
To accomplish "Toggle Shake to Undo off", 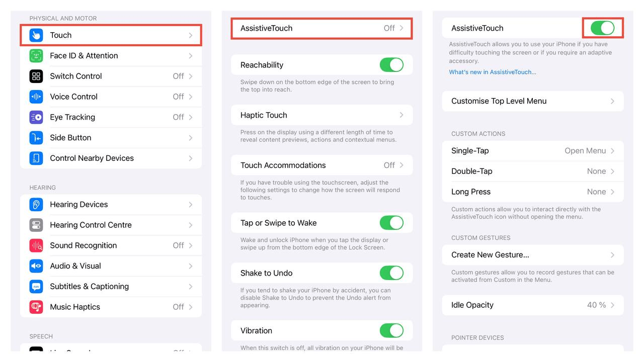I will (391, 273).
